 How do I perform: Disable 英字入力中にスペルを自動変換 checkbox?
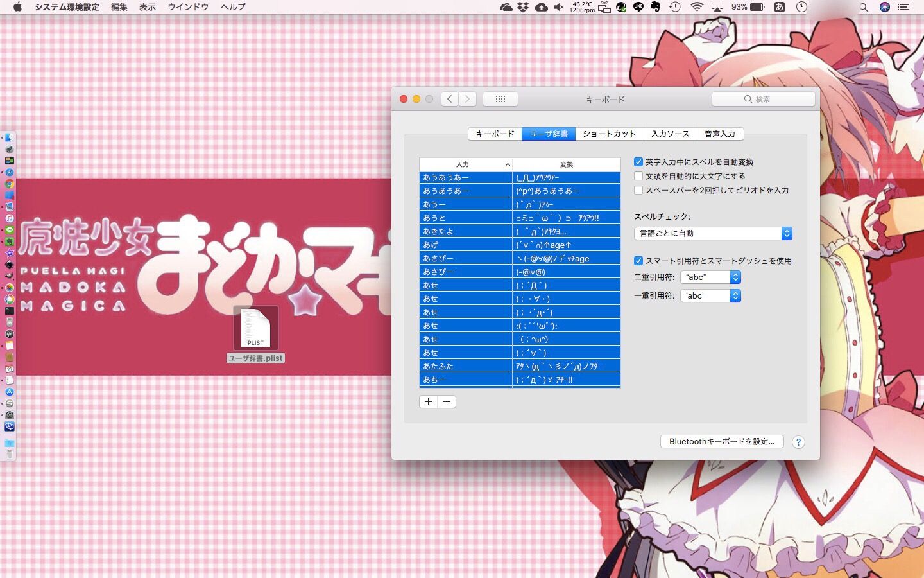[638, 162]
